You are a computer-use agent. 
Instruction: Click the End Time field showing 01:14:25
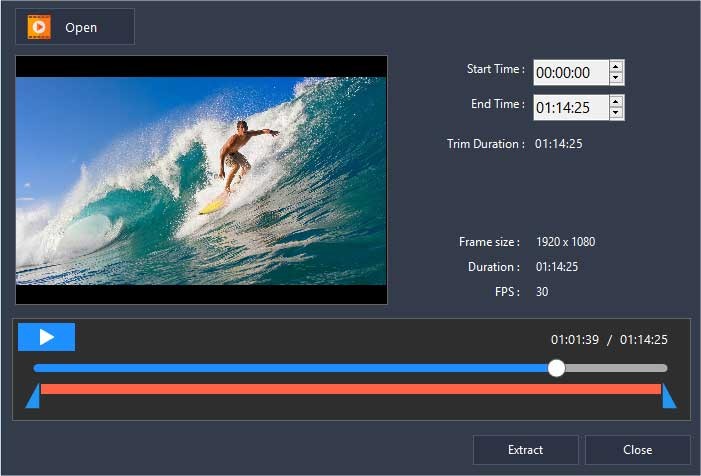pyautogui.click(x=571, y=107)
